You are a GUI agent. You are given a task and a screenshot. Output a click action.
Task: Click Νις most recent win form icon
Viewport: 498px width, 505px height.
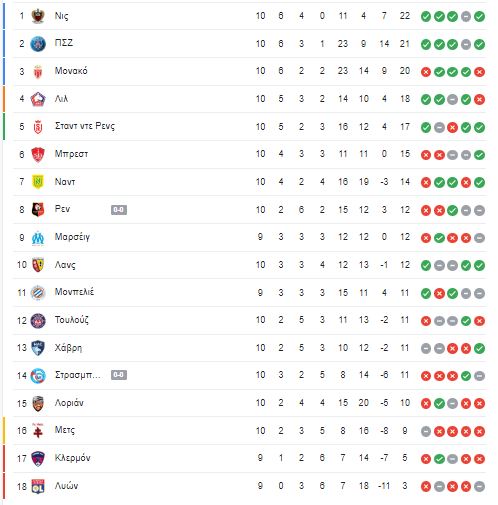[x=479, y=16]
